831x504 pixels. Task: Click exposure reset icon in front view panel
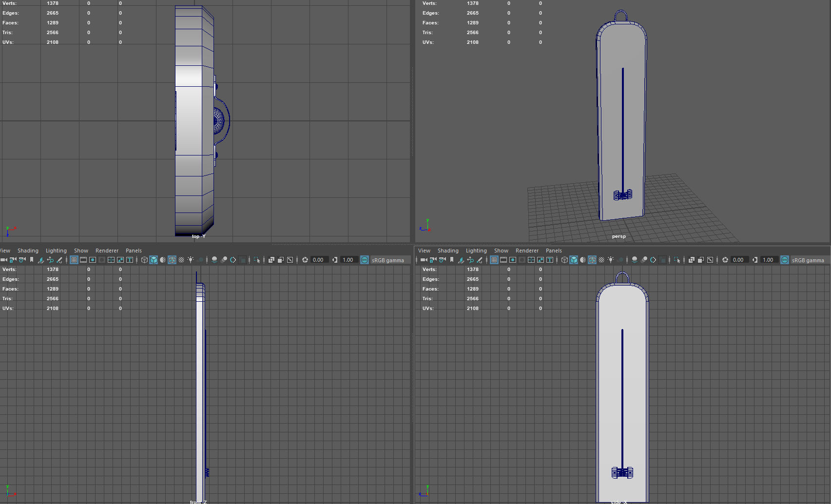(x=305, y=260)
